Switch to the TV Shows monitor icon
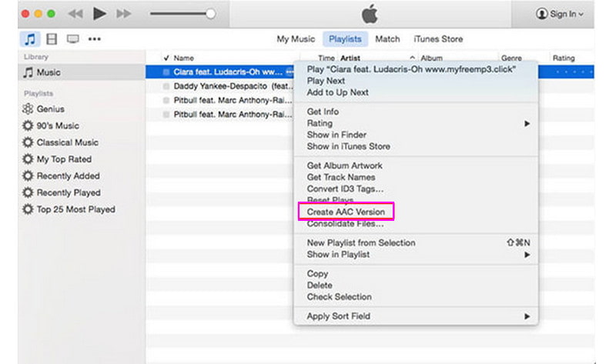The height and width of the screenshot is (364, 616). [72, 39]
